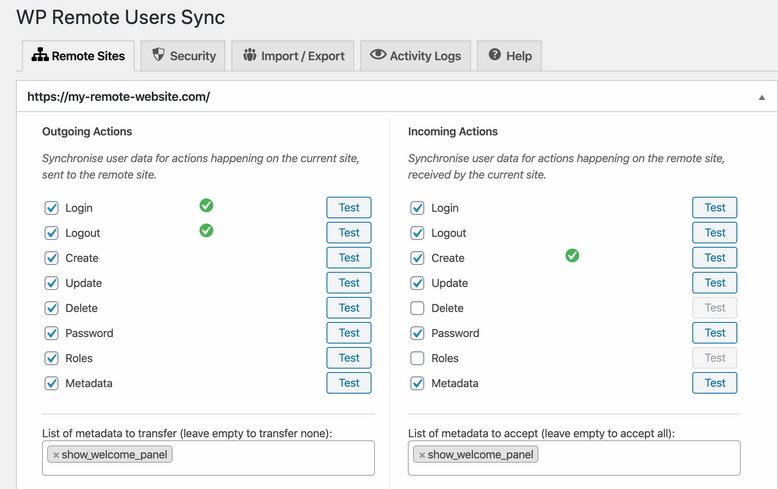The width and height of the screenshot is (778, 489).
Task: Enable incoming Delete checkbox
Action: click(x=417, y=308)
